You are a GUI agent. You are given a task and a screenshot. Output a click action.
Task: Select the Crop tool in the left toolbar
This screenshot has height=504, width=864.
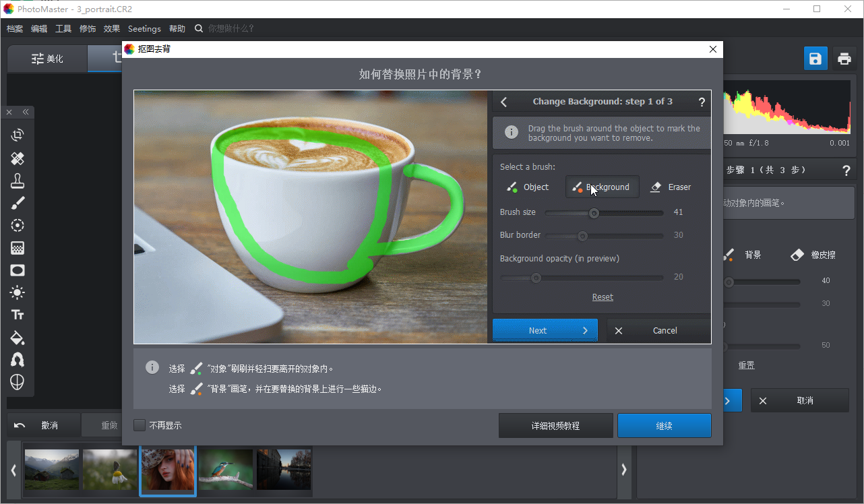[18, 134]
